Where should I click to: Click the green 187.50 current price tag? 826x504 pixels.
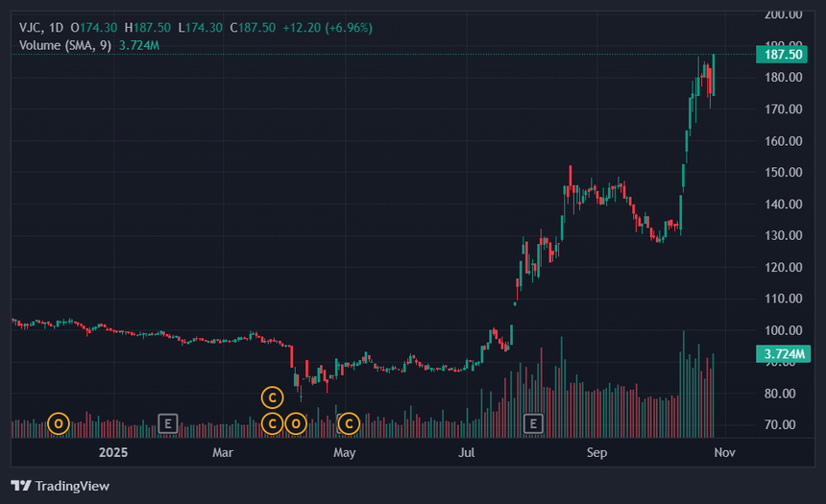tap(781, 55)
